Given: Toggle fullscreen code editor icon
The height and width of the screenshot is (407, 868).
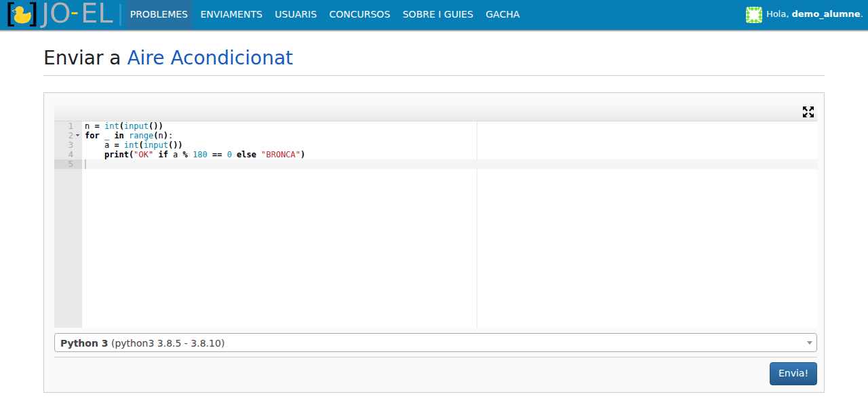Looking at the screenshot, I should pos(808,112).
